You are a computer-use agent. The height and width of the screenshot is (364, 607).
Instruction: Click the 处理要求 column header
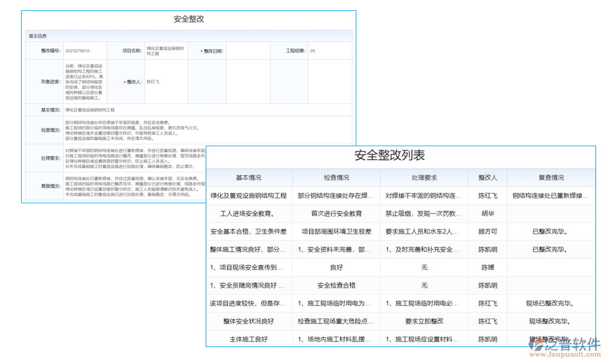423,177
